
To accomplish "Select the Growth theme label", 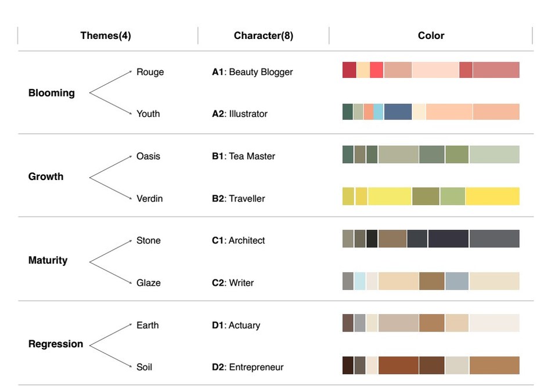I will (x=46, y=177).
